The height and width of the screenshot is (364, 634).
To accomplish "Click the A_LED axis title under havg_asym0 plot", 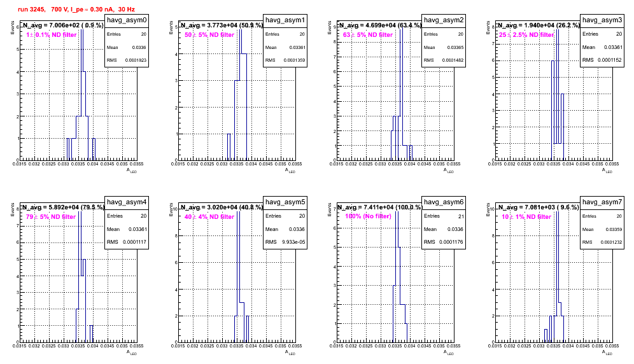I will pyautogui.click(x=132, y=171).
